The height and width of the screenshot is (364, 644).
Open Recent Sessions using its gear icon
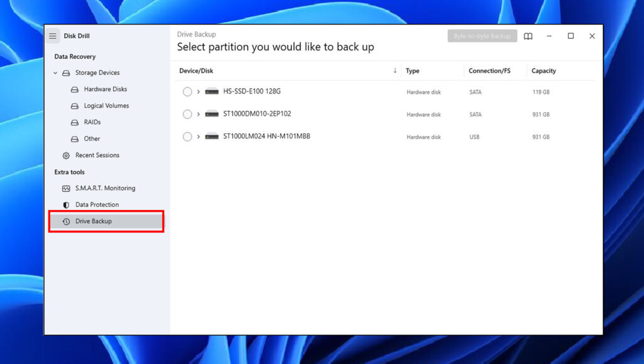click(65, 155)
